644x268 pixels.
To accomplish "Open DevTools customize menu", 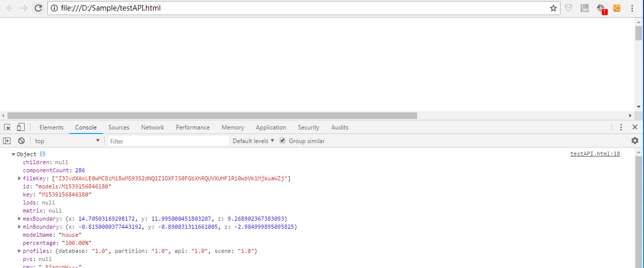I will [621, 127].
